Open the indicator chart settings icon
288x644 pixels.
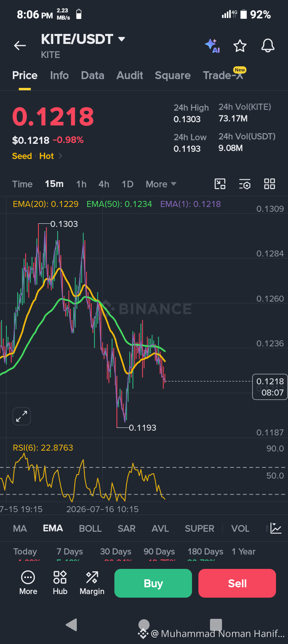click(276, 528)
